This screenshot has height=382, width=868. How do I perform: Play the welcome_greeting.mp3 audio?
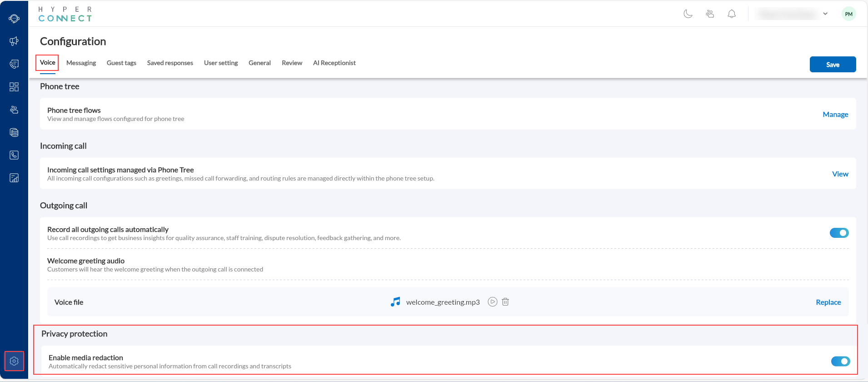pyautogui.click(x=492, y=302)
